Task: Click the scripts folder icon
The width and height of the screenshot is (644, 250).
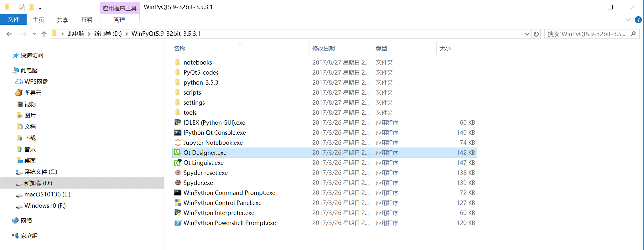Action: [178, 92]
